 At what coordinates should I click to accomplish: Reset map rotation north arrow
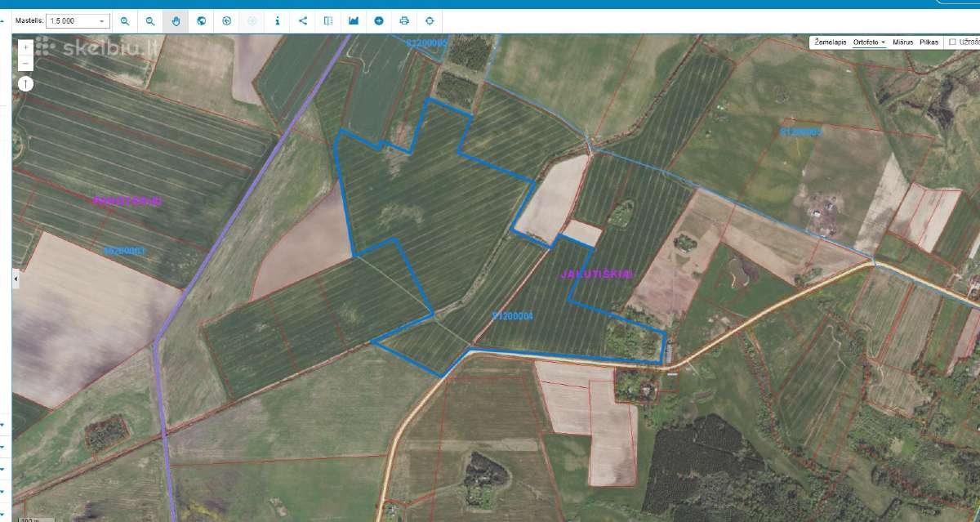tap(25, 83)
